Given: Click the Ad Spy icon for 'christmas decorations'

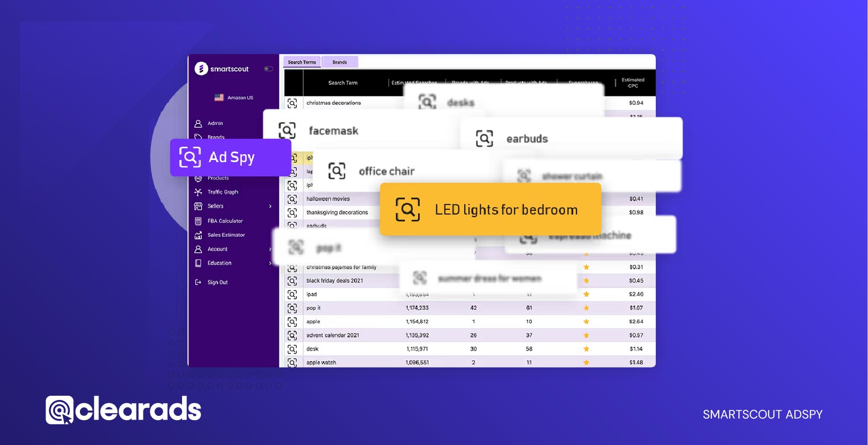Looking at the screenshot, I should (x=292, y=103).
